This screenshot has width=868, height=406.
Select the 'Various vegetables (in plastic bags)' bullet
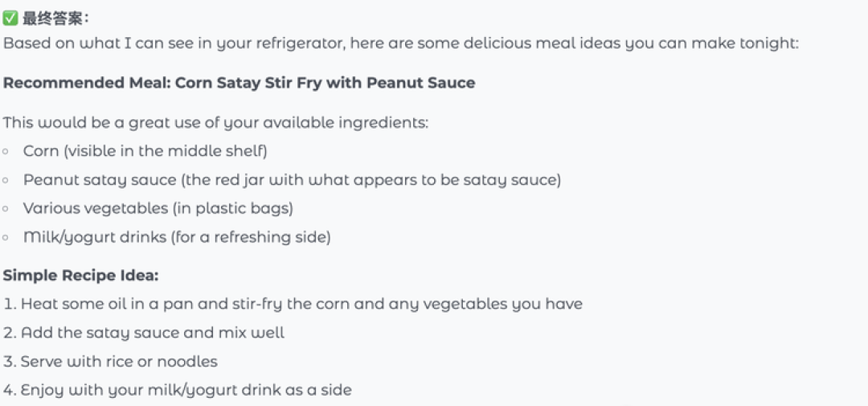coord(158,209)
